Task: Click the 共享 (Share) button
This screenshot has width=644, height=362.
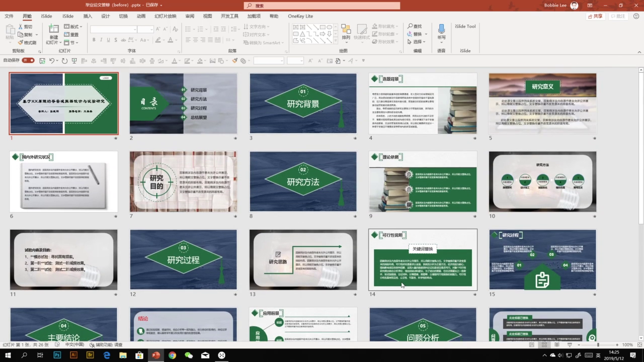Action: 596,16
